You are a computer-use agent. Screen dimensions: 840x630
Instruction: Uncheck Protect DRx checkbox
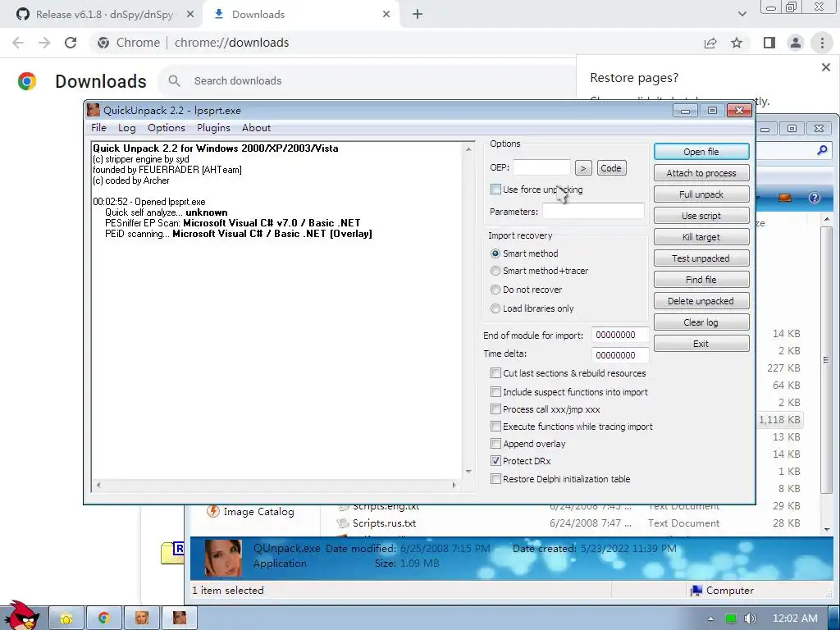coord(495,461)
